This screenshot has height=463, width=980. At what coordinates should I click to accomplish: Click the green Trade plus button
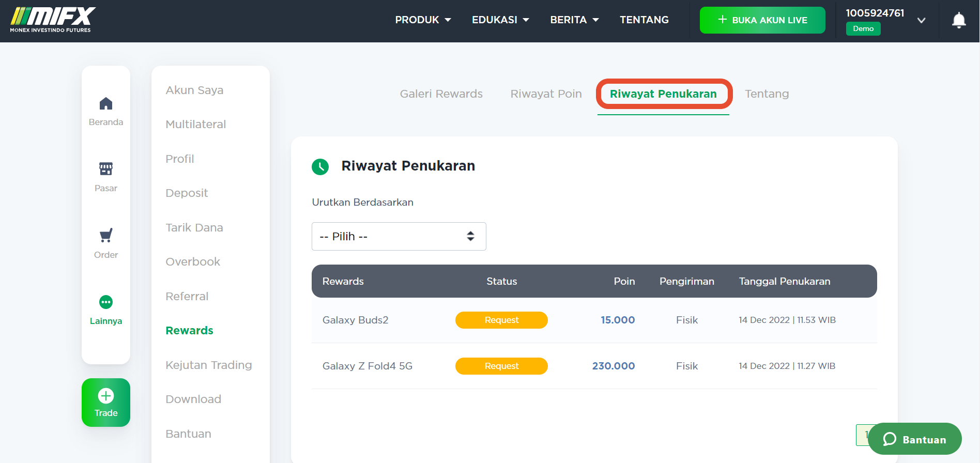pos(106,403)
